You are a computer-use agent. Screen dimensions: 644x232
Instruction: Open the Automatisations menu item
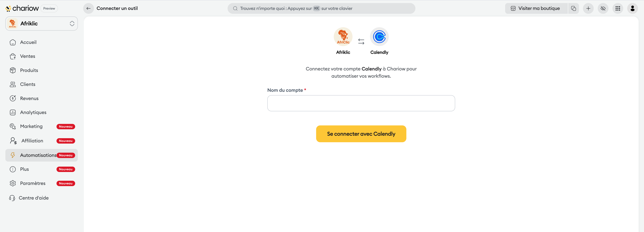click(38, 155)
